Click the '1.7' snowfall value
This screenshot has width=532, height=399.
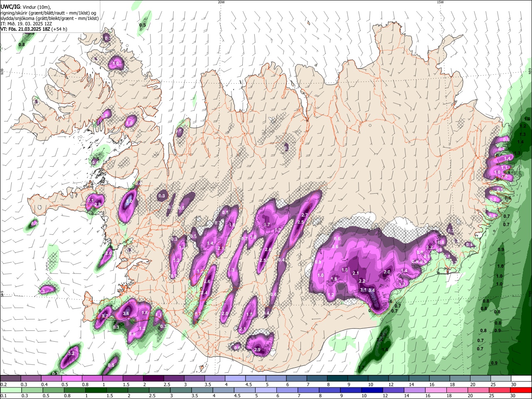267,224
